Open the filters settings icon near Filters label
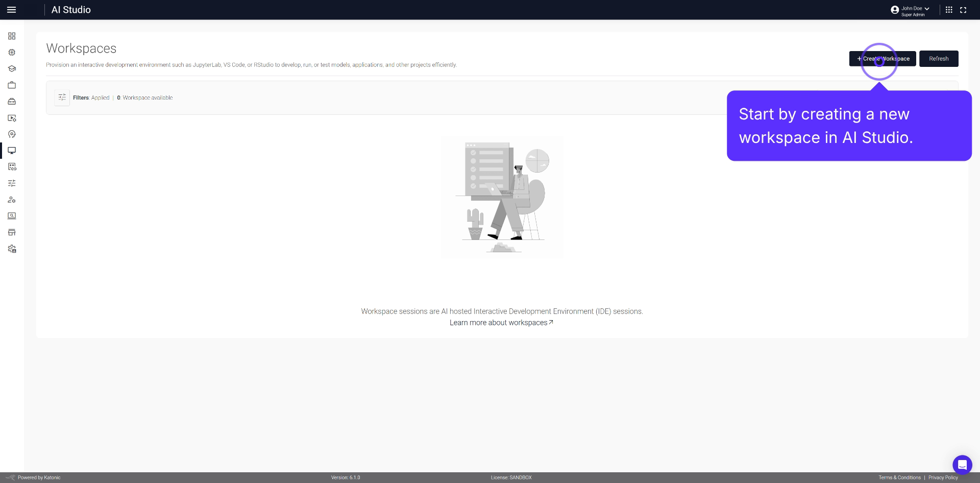 pos(62,97)
